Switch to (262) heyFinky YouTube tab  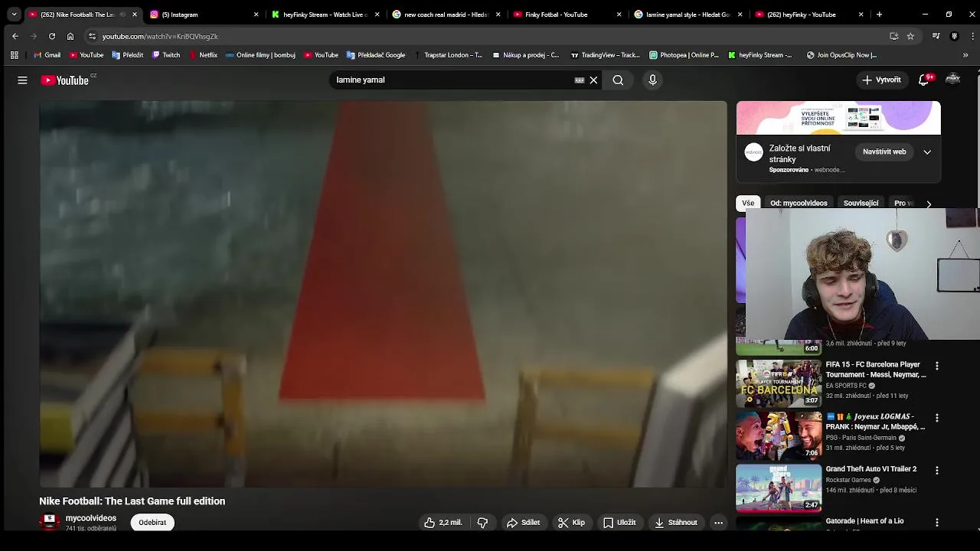809,15
